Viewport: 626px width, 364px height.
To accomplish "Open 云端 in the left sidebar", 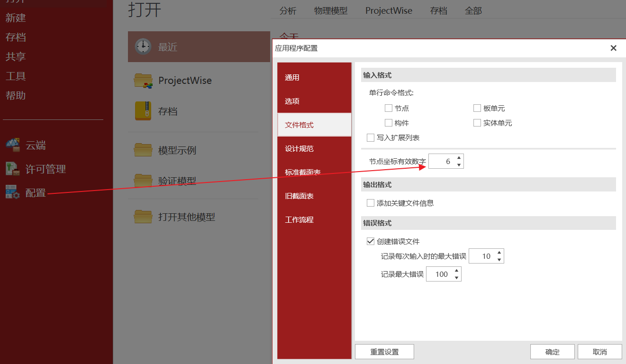I will (36, 146).
